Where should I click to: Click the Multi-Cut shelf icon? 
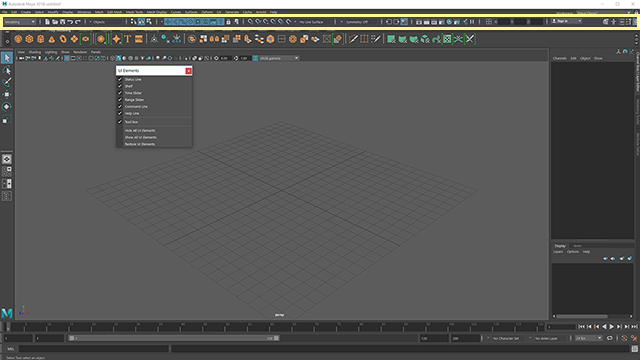353,39
